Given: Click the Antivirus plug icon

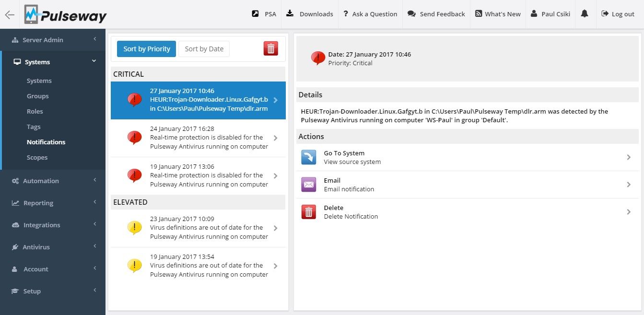Looking at the screenshot, I should [15, 247].
